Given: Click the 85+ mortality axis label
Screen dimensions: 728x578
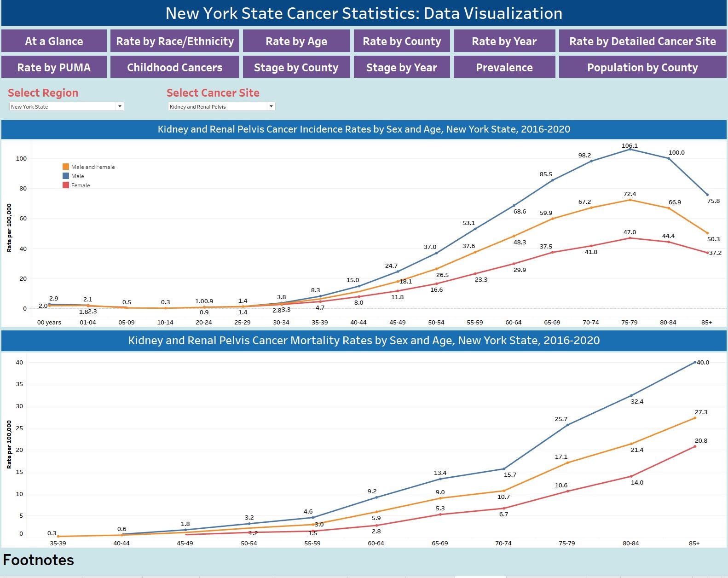Looking at the screenshot, I should [694, 543].
